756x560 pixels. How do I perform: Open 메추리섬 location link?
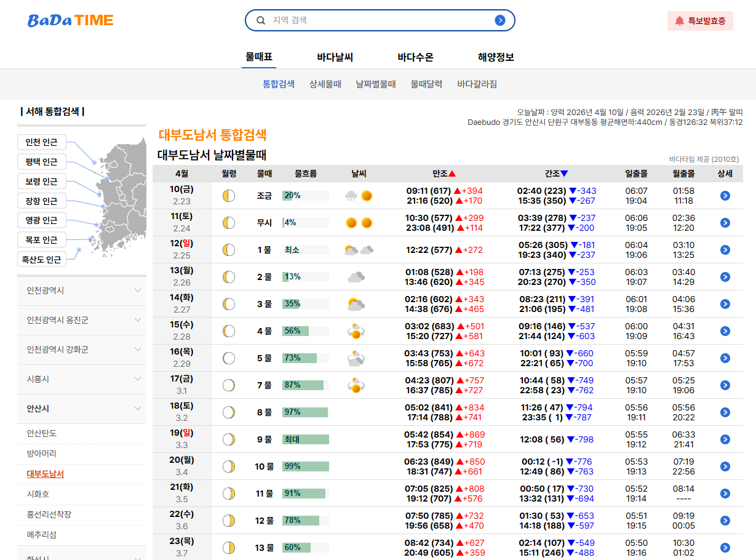point(41,535)
